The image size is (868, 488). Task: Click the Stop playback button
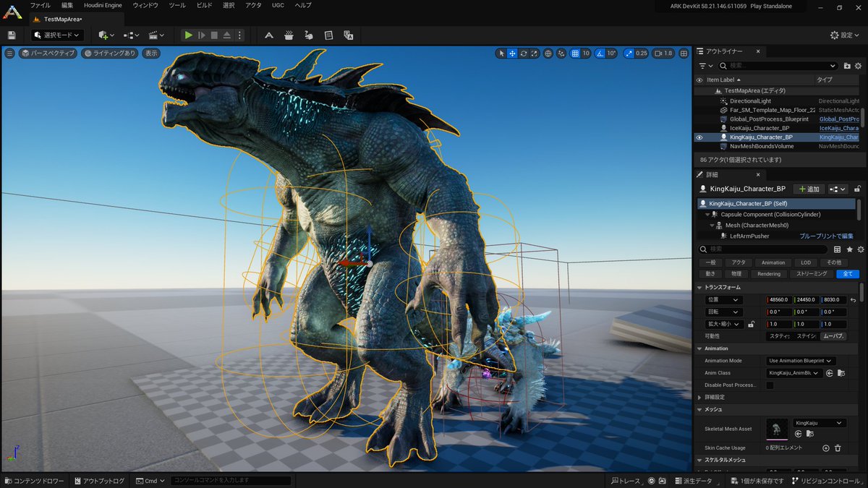pos(214,35)
